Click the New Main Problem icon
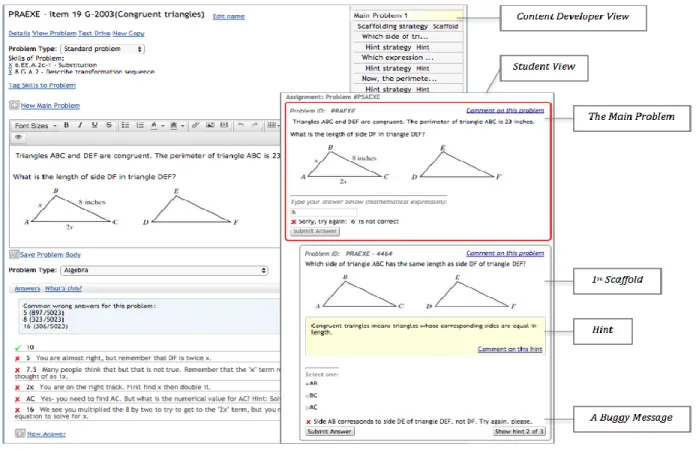Image resolution: width=696 pixels, height=450 pixels. click(14, 105)
